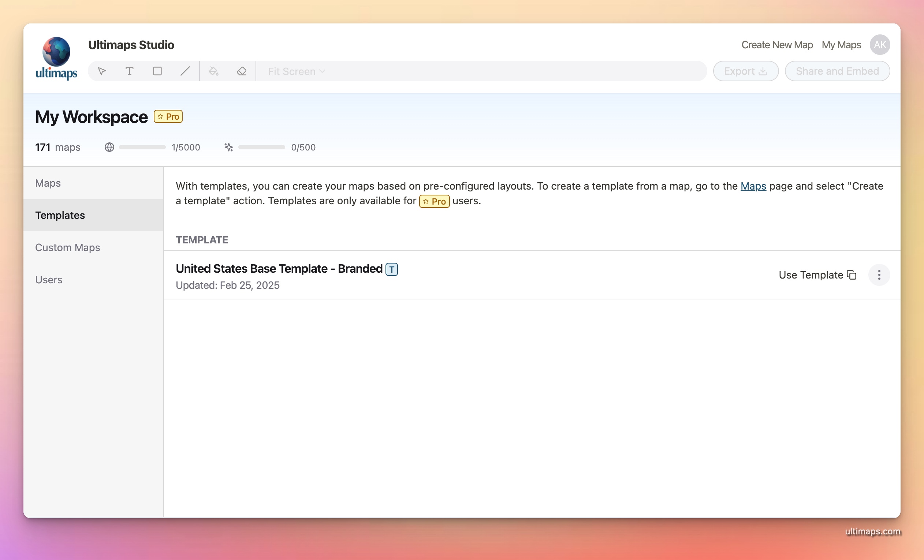Screen dimensions: 924x560
Task: Expand the Fit Screen zoom dropdown
Action: [296, 71]
